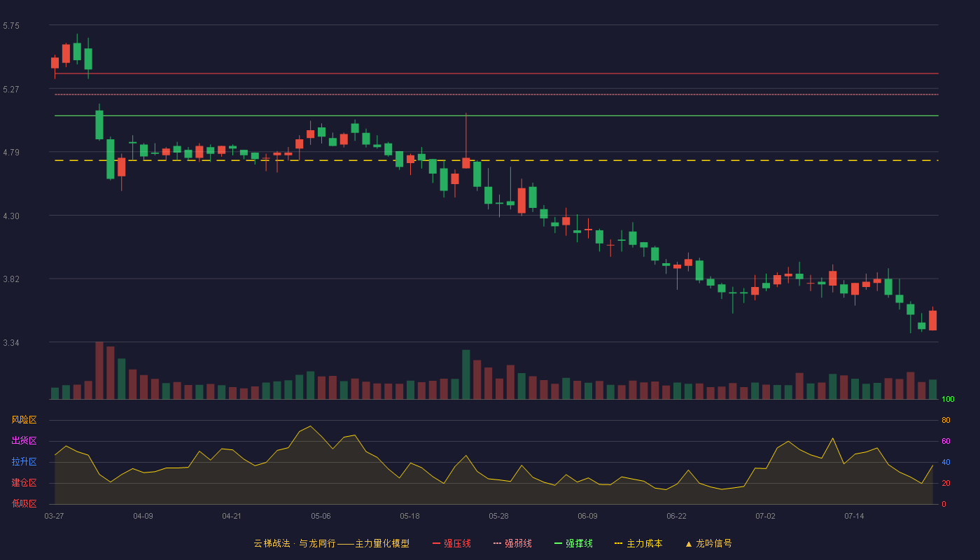
Task: Click the 云梯战法 主力量化模型 legend label
Action: tap(331, 543)
